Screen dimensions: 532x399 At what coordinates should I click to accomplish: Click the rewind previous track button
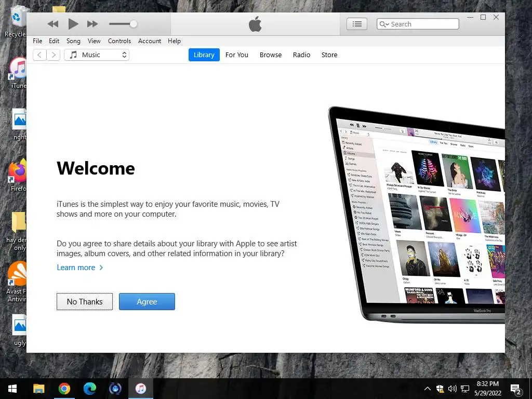pyautogui.click(x=53, y=24)
